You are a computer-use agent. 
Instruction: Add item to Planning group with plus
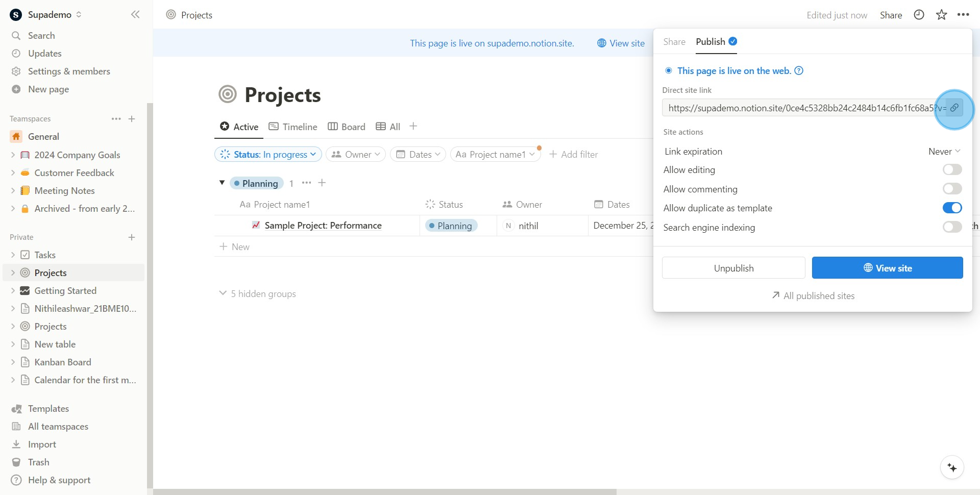[x=322, y=183]
